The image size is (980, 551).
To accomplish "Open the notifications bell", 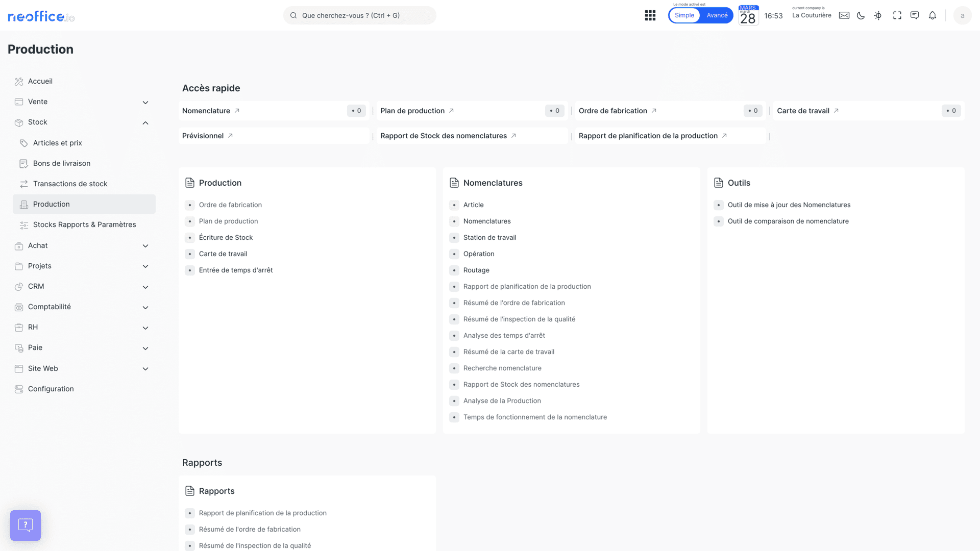I will coord(933,15).
